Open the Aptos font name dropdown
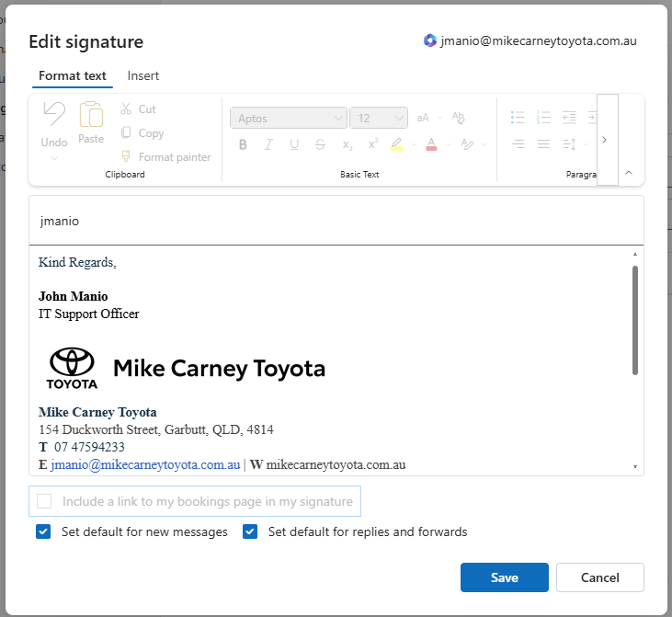This screenshot has width=672, height=617. 289,118
